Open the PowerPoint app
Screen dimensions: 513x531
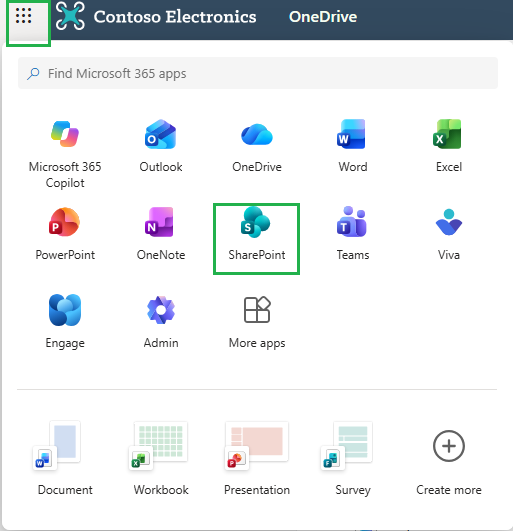[x=65, y=234]
